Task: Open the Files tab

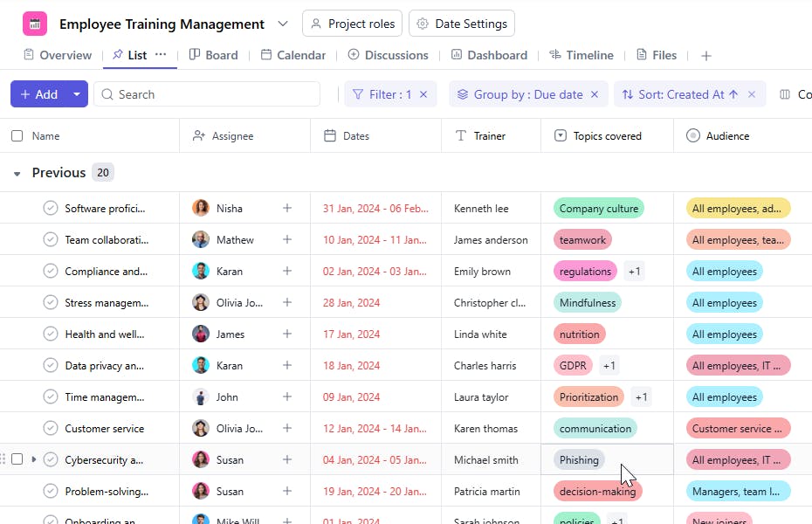Action: [x=656, y=55]
